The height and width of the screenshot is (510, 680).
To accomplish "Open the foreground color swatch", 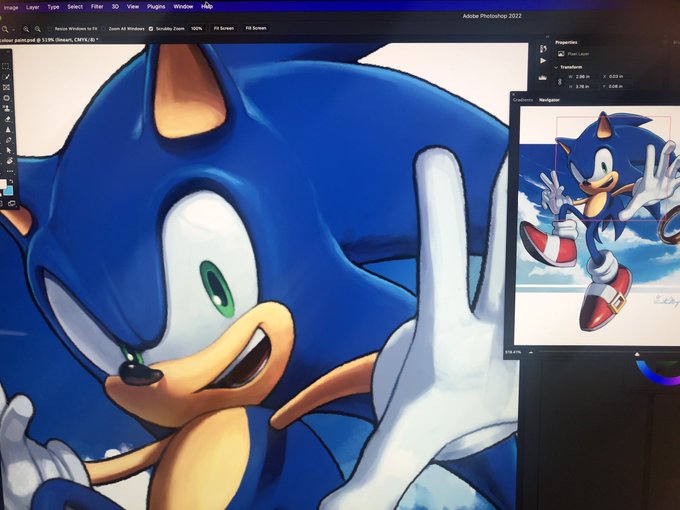I will [x=3, y=184].
